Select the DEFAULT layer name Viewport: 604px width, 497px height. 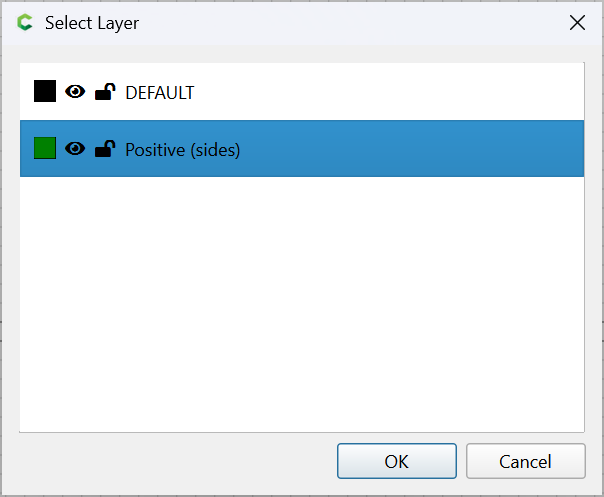(159, 93)
